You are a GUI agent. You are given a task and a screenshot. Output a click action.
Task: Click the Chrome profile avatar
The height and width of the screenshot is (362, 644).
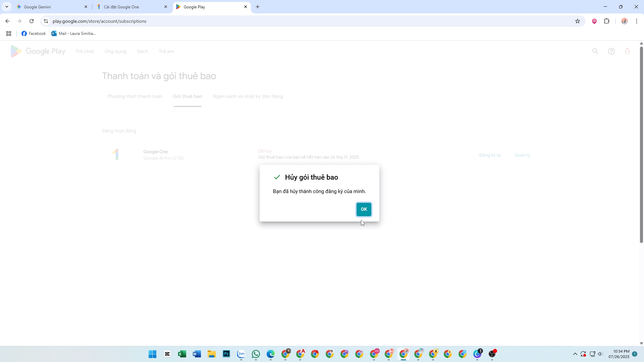[624, 21]
